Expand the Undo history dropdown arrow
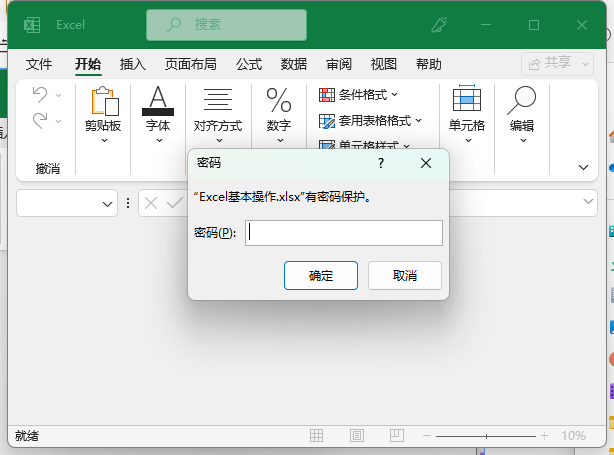The image size is (614, 455). 59,95
